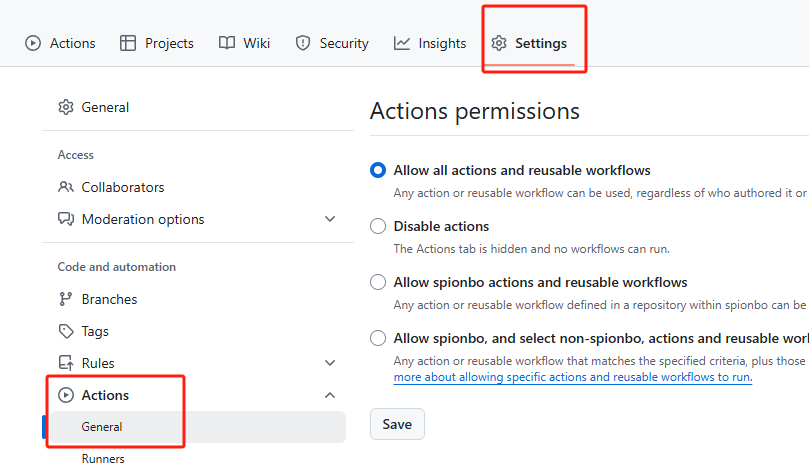Viewport: 809px width, 469px height.
Task: Choose 'Allow spionbo actions and reusable workflows'
Action: click(378, 282)
